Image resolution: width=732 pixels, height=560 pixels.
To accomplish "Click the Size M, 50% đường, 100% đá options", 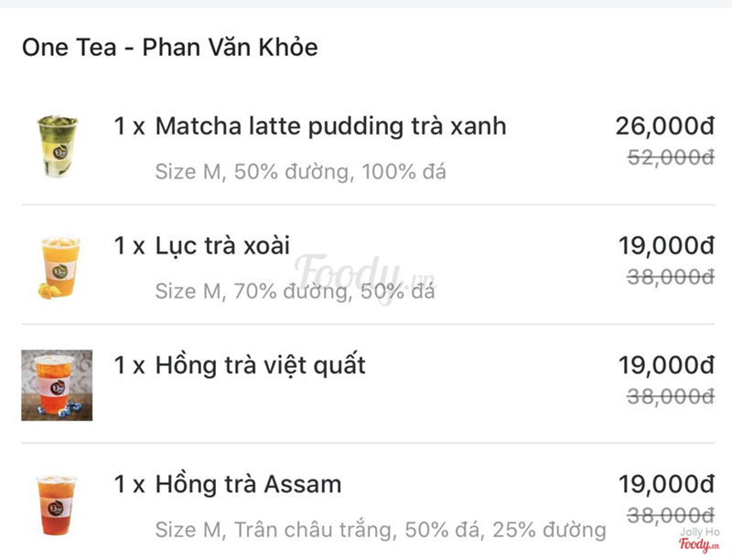I will coord(301,172).
